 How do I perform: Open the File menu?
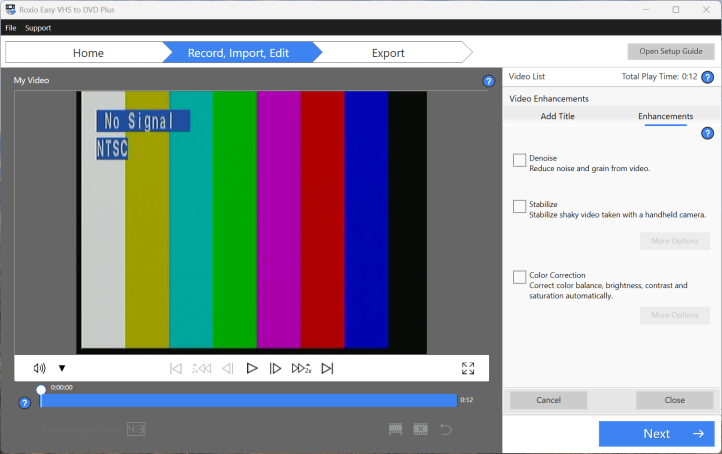(11, 28)
